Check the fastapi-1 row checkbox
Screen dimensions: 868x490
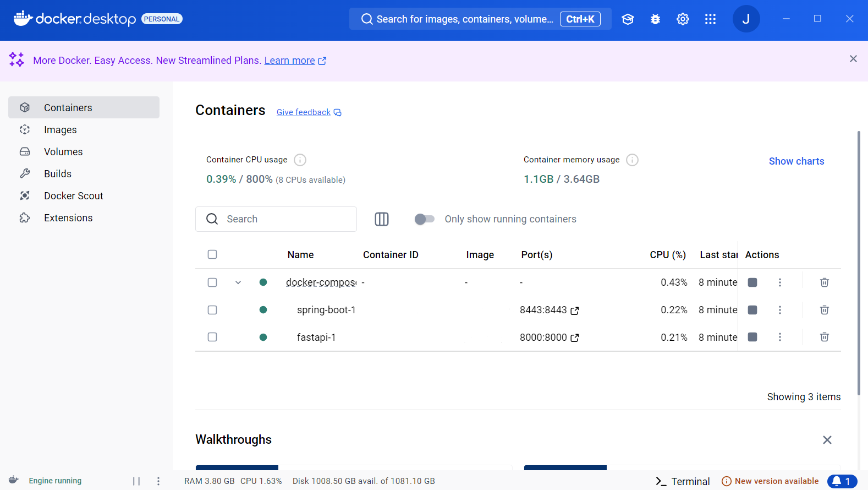(x=212, y=337)
